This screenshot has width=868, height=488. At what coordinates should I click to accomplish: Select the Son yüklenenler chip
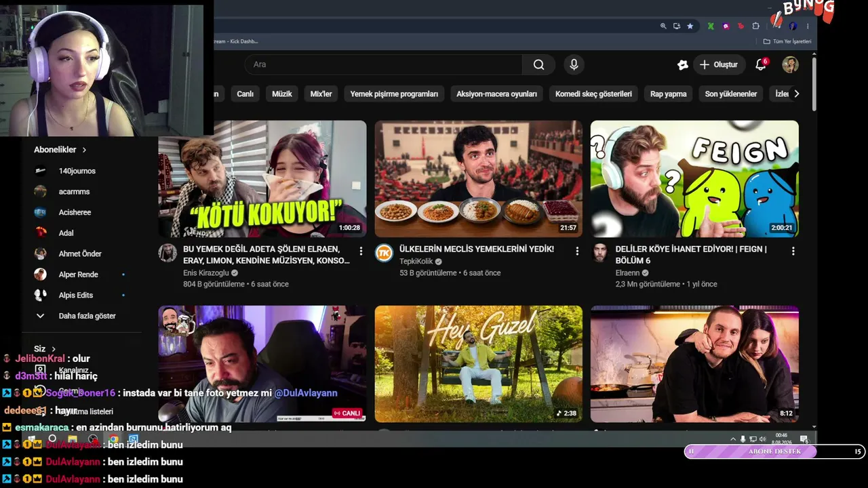pos(731,94)
